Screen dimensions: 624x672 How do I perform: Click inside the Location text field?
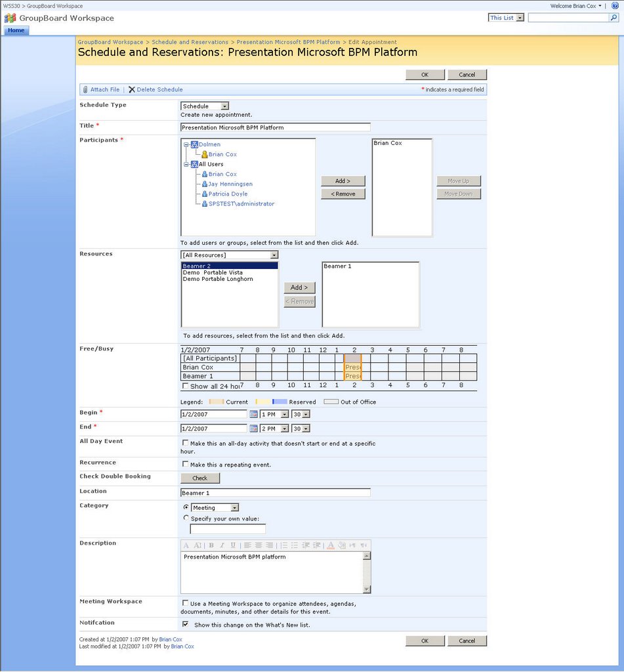275,492
